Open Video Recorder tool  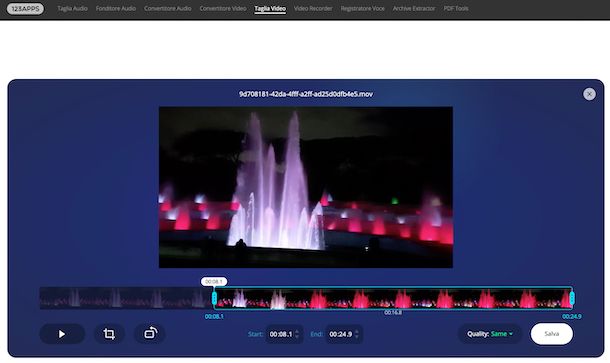(x=313, y=9)
